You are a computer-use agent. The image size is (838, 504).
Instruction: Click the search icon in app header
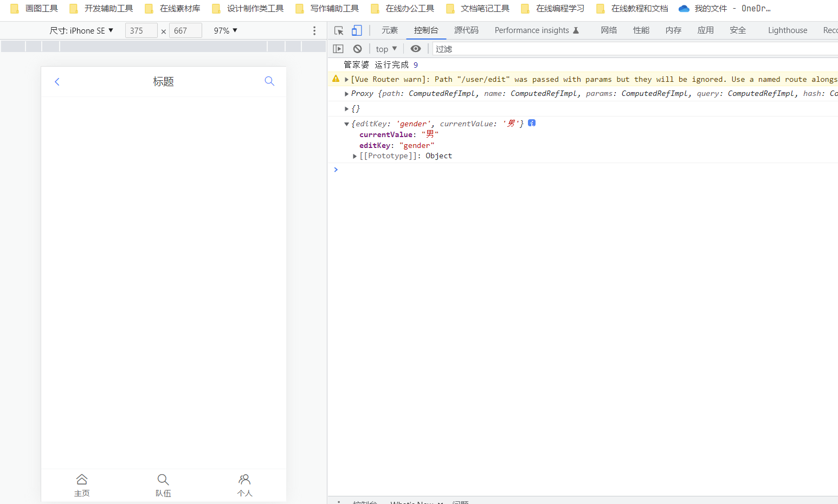point(269,81)
